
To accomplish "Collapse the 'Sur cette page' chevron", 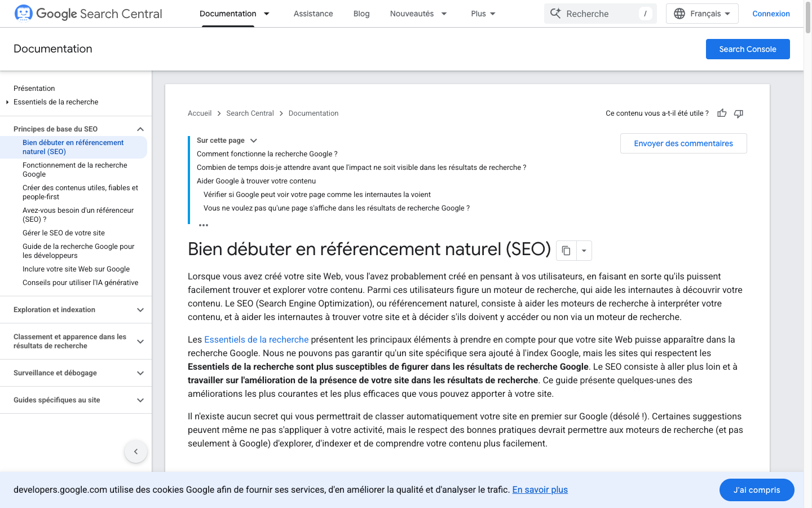I will tap(254, 141).
